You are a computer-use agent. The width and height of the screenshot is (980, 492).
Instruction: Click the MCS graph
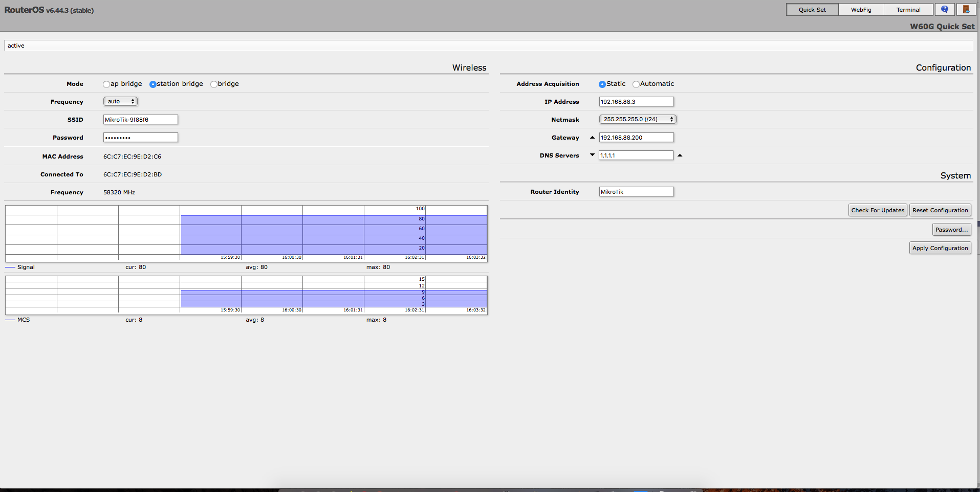246,295
